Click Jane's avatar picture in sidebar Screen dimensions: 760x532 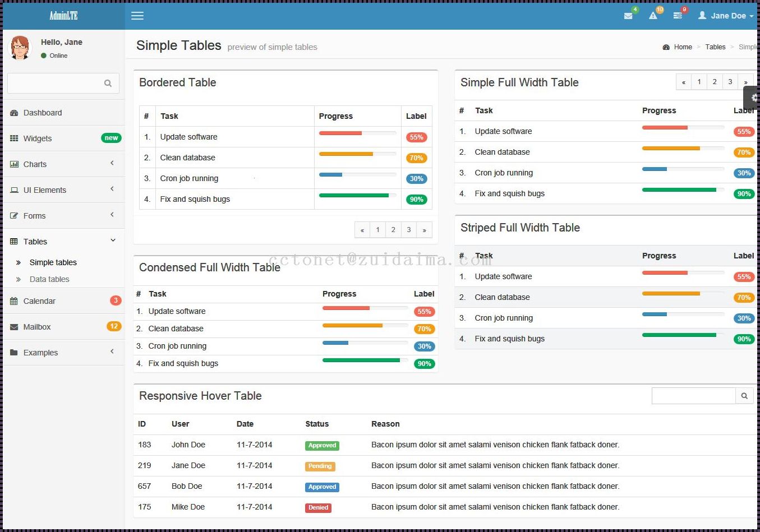pyautogui.click(x=21, y=48)
